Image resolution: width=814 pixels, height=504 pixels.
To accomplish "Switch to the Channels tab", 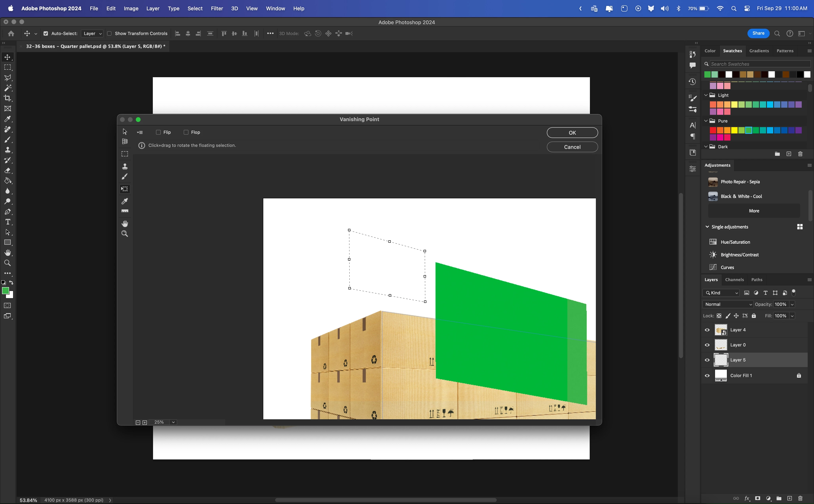I will [x=734, y=280].
